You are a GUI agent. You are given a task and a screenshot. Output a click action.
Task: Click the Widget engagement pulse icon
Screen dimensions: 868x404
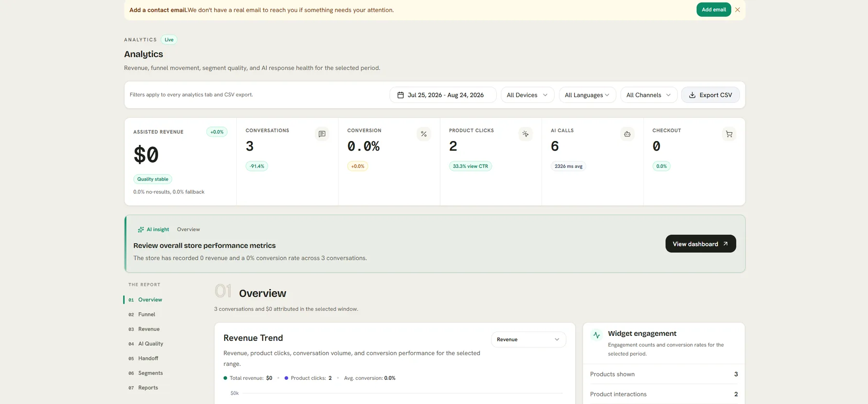(597, 335)
